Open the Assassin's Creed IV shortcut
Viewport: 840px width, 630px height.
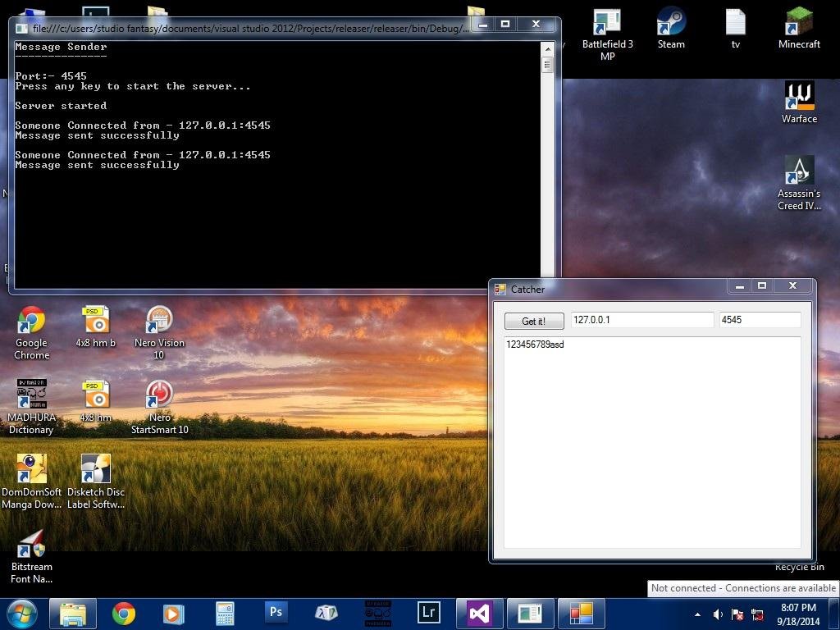pos(799,183)
